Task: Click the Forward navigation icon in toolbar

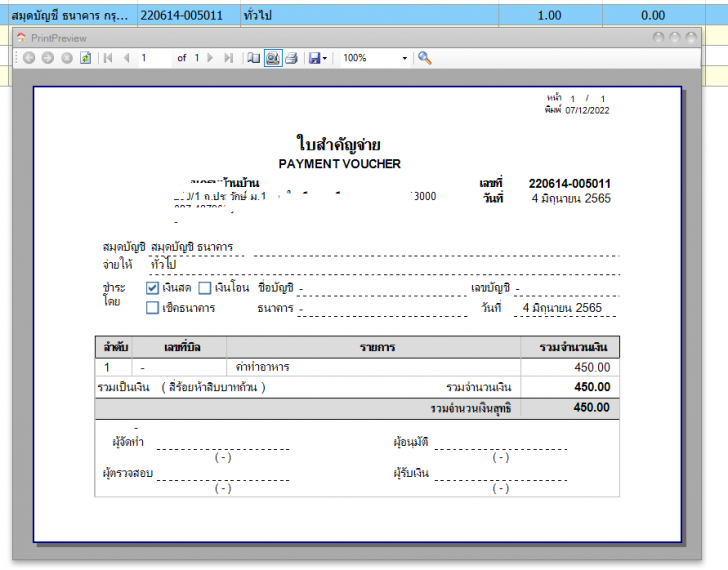Action: coord(48,58)
